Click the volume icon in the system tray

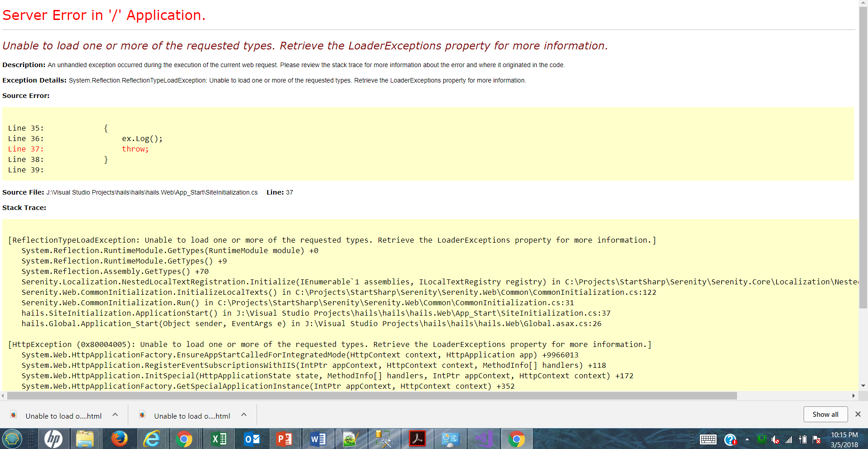tap(775, 439)
